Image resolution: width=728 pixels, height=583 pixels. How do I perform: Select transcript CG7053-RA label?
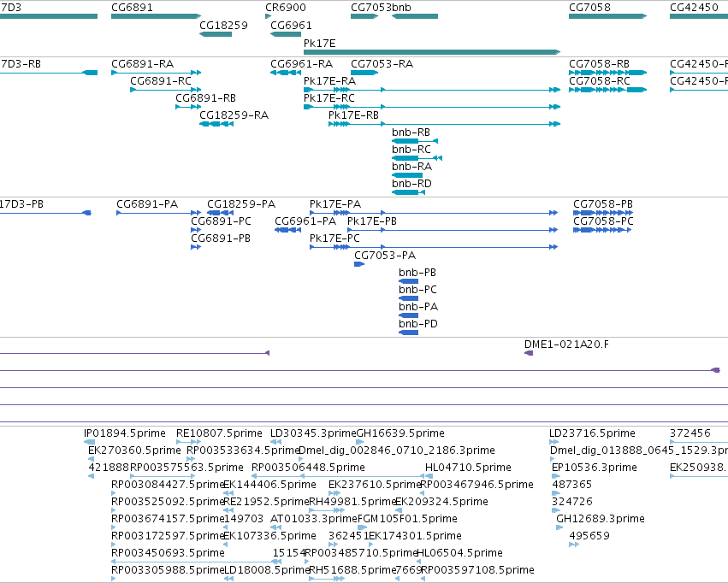point(382,63)
